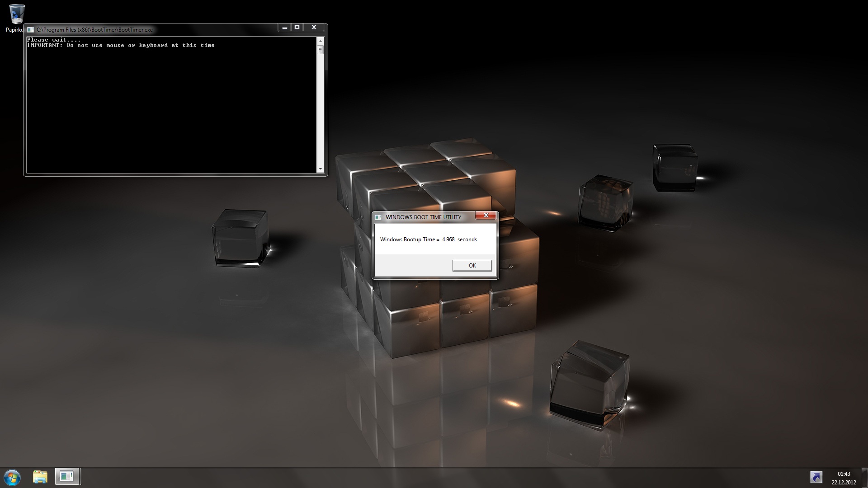
Task: Click the Windows Bootup Time message text
Action: click(x=429, y=239)
